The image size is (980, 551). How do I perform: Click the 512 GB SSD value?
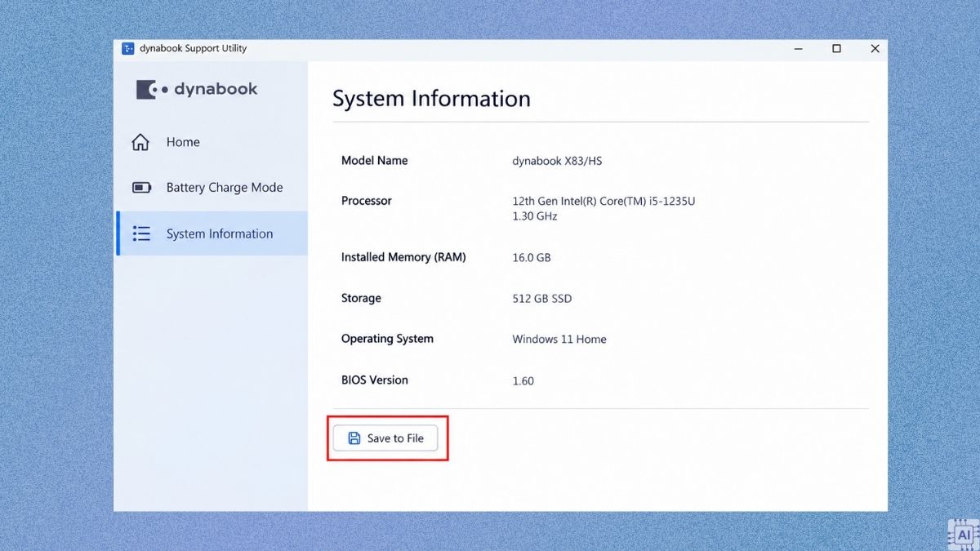pyautogui.click(x=542, y=298)
